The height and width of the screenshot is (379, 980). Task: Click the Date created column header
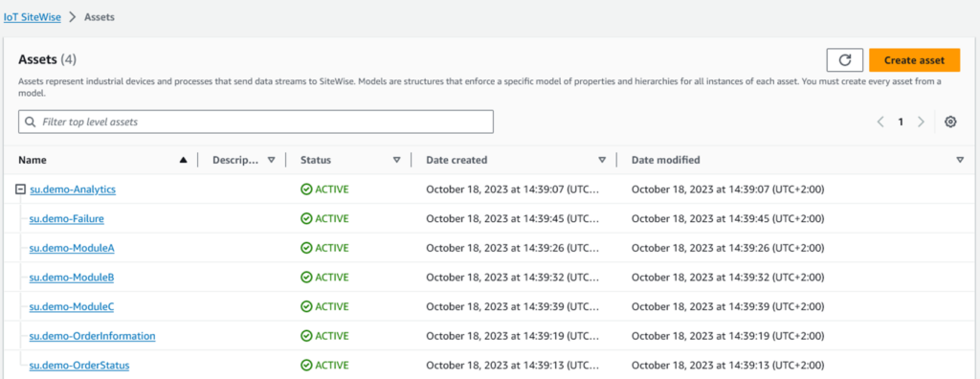tap(457, 160)
